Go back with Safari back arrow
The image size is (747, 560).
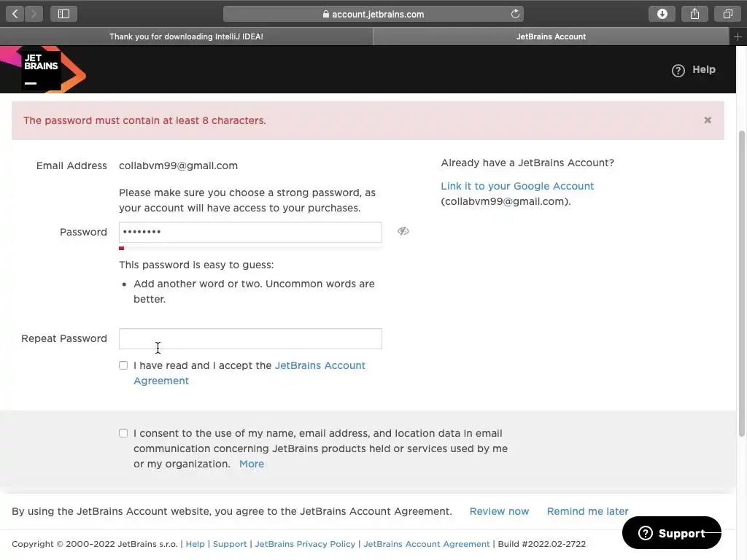[15, 14]
